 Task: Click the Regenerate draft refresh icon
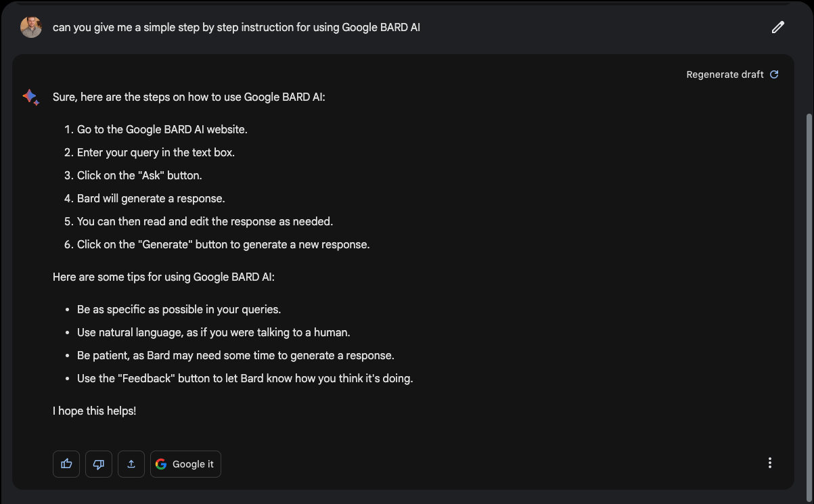(775, 74)
